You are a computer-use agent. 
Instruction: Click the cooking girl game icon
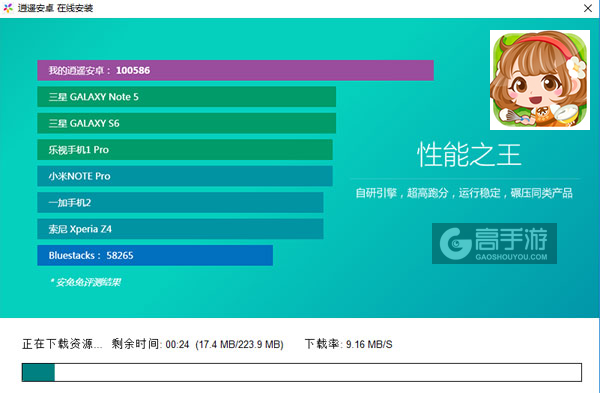click(540, 80)
